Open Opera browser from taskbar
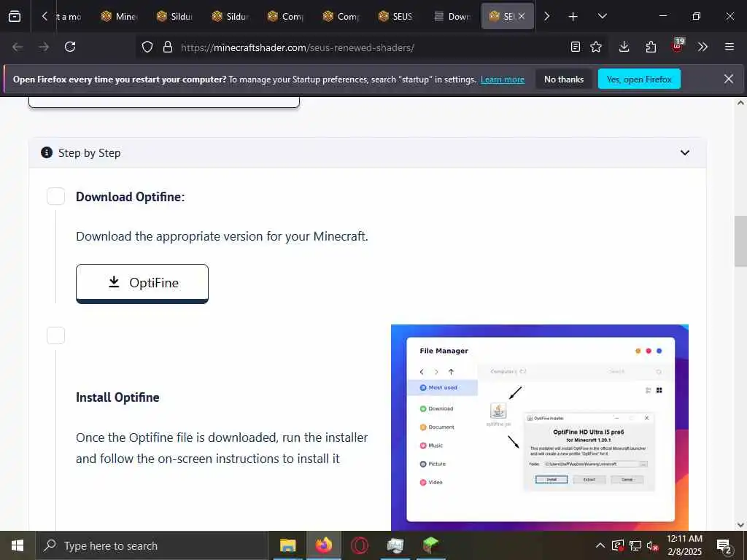 point(360,545)
